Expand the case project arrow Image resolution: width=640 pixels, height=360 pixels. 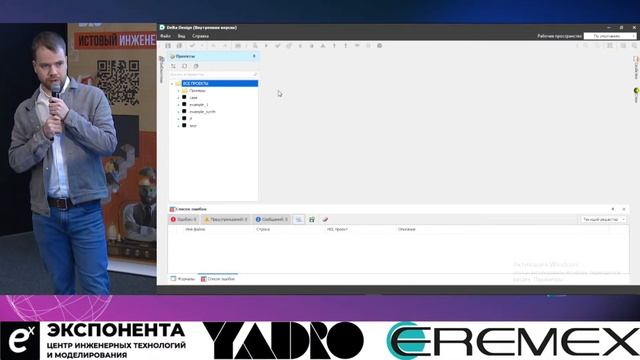pos(178,98)
